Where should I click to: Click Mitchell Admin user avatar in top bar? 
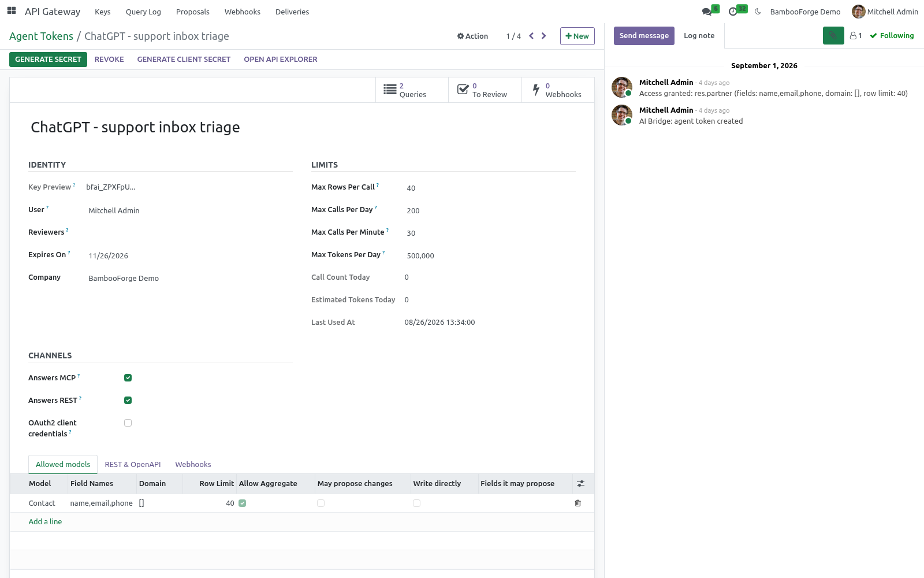coord(858,12)
